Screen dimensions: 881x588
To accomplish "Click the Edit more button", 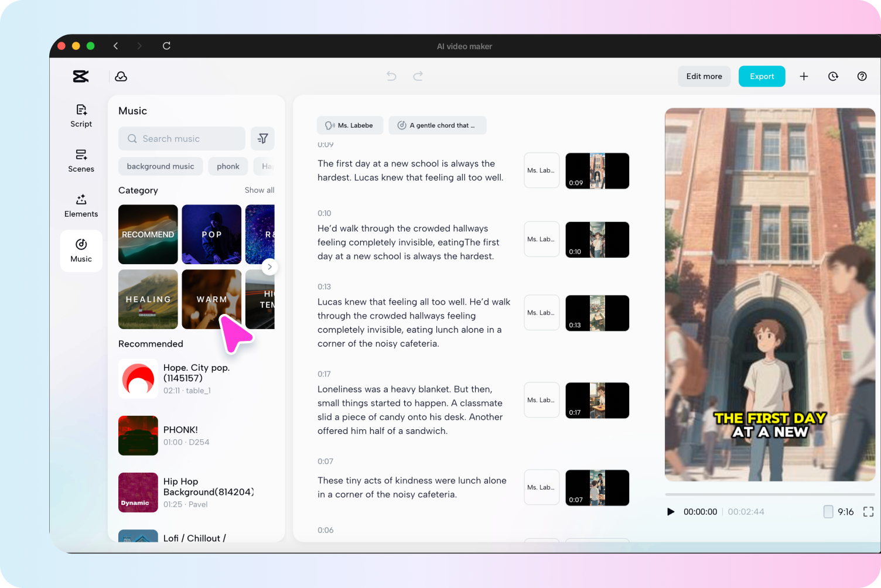I will coord(704,76).
